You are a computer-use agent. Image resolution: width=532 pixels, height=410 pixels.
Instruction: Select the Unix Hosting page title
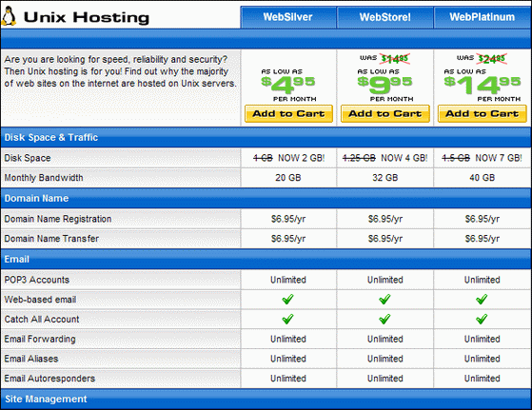click(87, 17)
